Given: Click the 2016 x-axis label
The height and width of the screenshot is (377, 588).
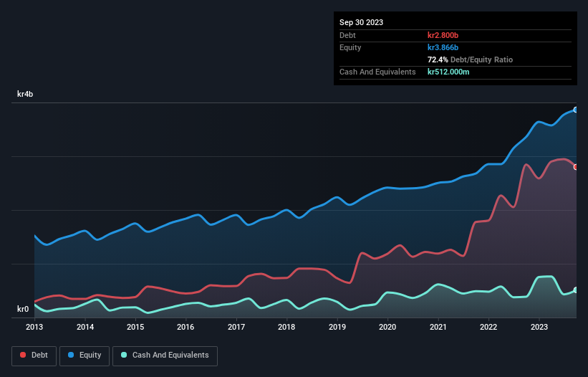Looking at the screenshot, I should coord(185,327).
